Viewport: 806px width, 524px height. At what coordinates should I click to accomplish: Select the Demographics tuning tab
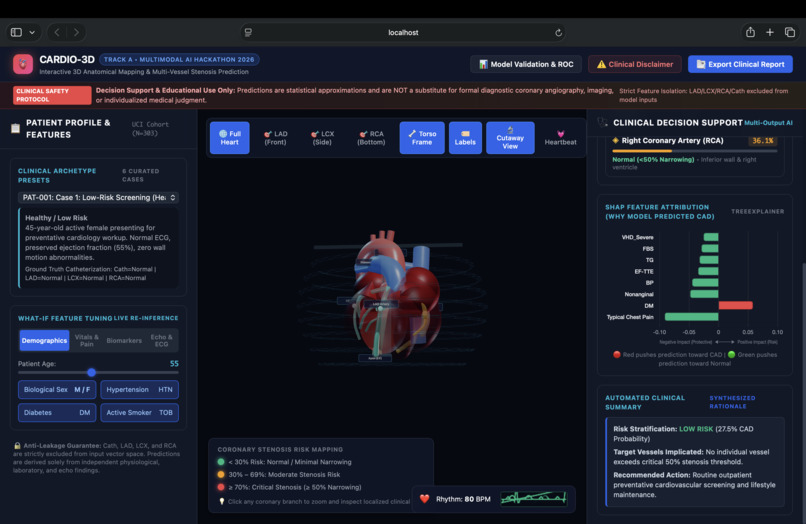pos(44,340)
